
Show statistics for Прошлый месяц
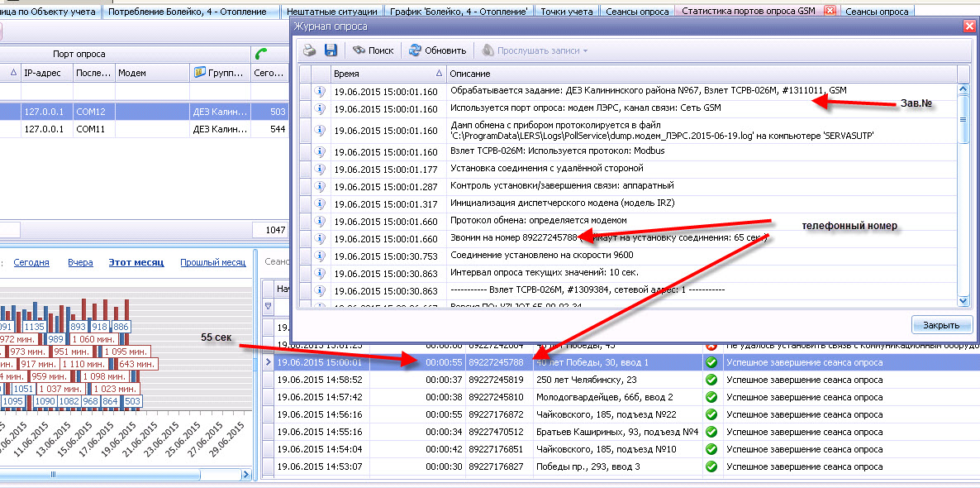[x=213, y=263]
